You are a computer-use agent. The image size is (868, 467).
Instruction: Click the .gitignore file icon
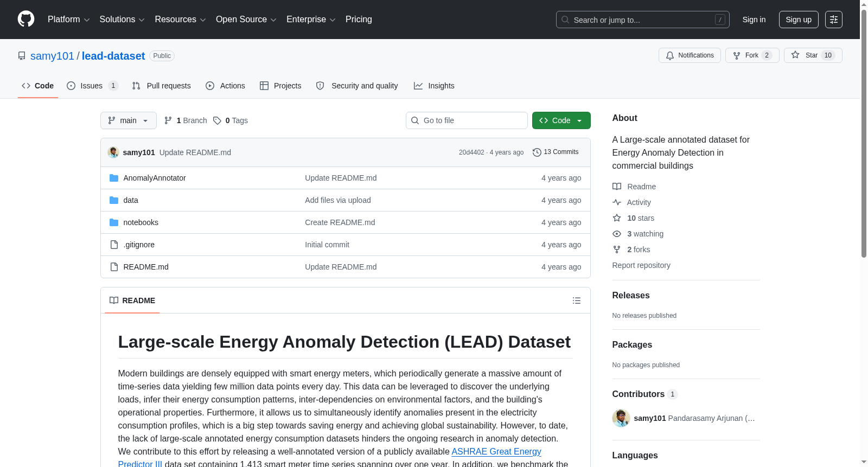114,245
